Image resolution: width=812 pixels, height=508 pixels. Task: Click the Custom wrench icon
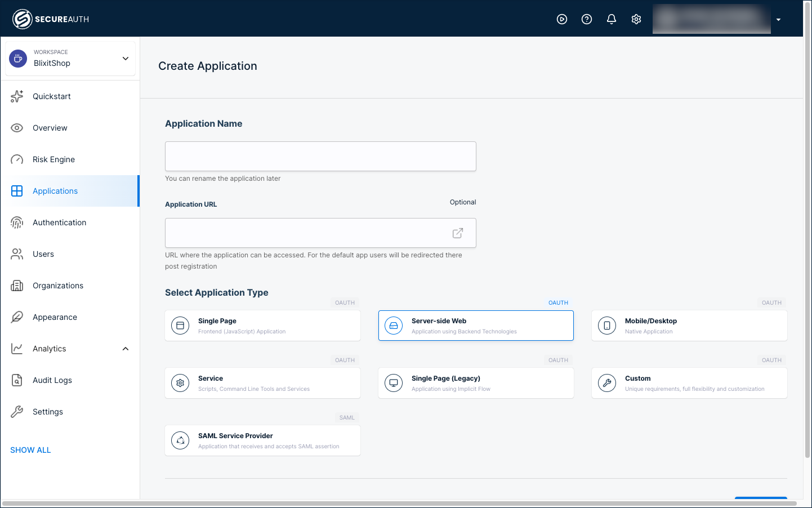(x=607, y=383)
